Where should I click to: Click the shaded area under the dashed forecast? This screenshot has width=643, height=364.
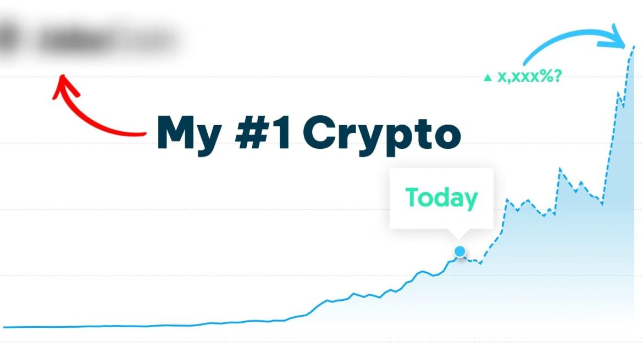(x=574, y=266)
